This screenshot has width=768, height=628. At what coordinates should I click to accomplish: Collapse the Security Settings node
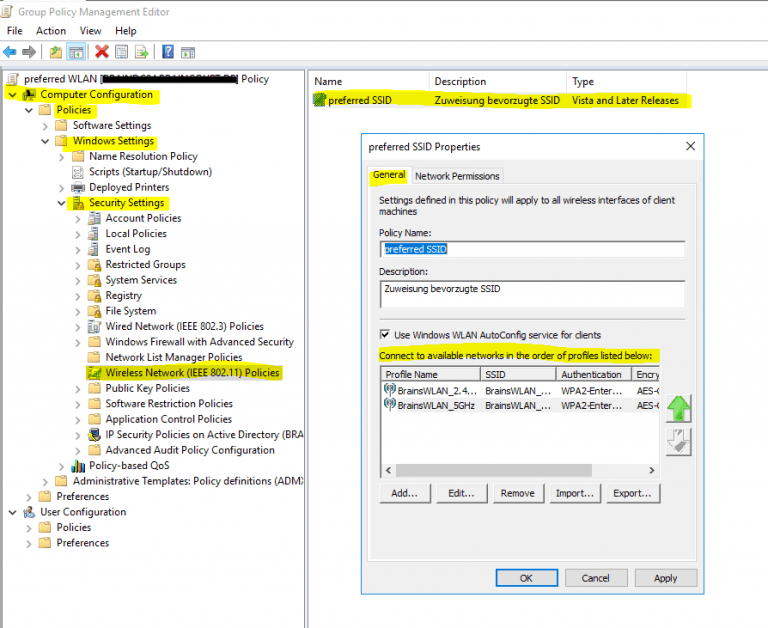point(61,203)
